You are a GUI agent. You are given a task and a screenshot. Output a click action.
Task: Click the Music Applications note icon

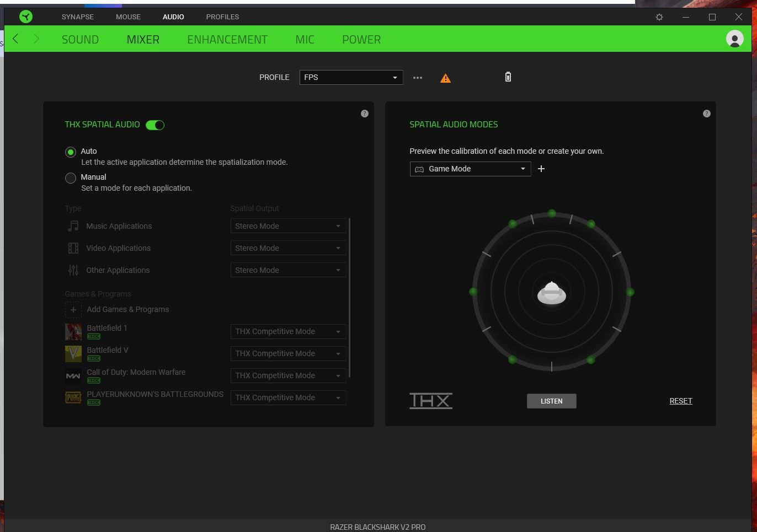[x=73, y=226]
